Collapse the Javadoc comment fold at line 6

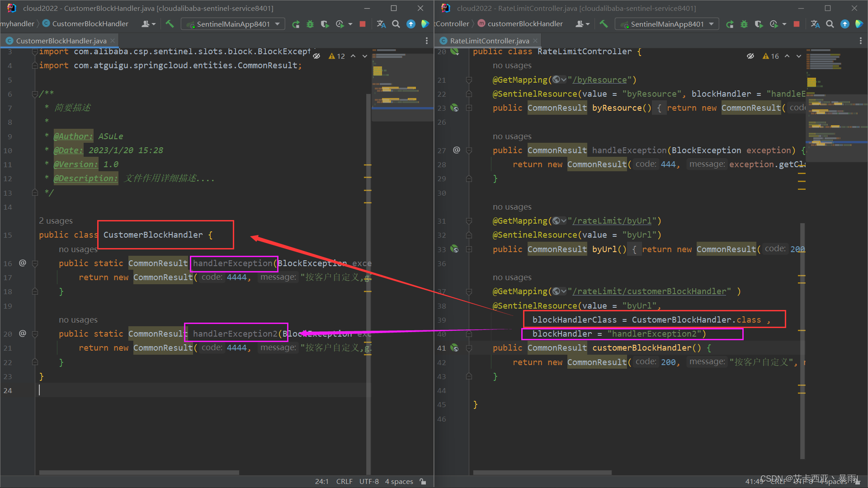[x=35, y=94]
